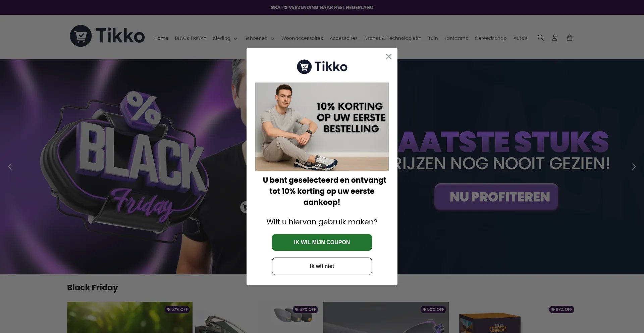Expand the Kleding dropdown menu
This screenshot has width=644, height=333.
[225, 38]
